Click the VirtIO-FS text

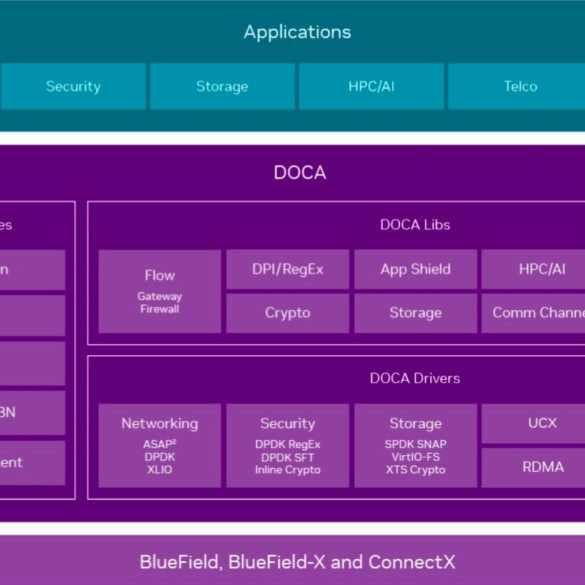coord(416,457)
